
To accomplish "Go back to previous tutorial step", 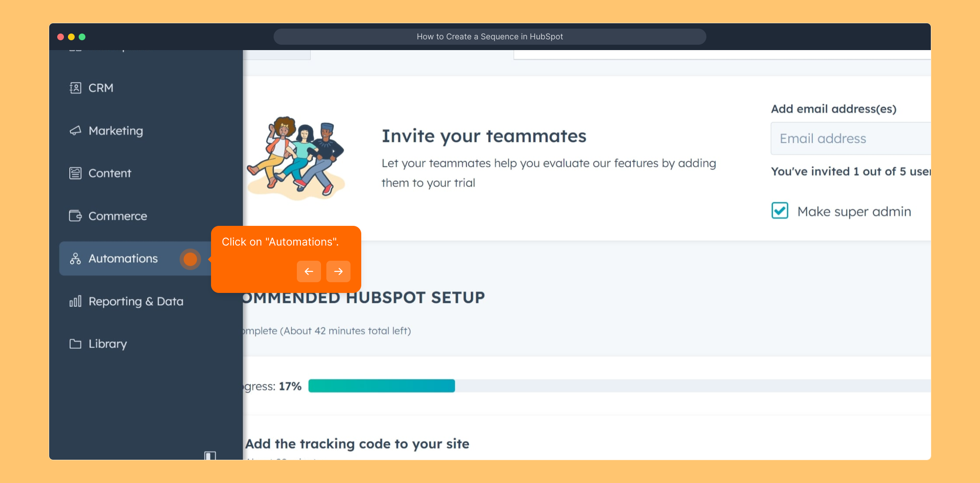I will [x=309, y=271].
